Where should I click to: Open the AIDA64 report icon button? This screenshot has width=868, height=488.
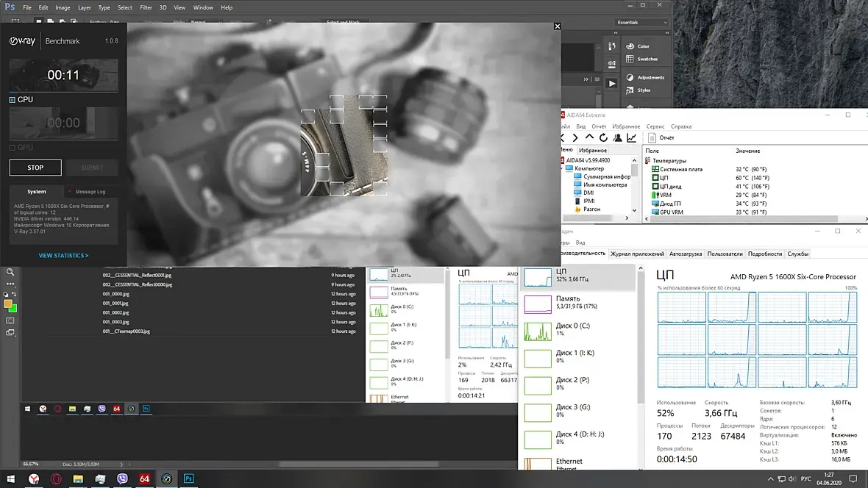[651, 137]
